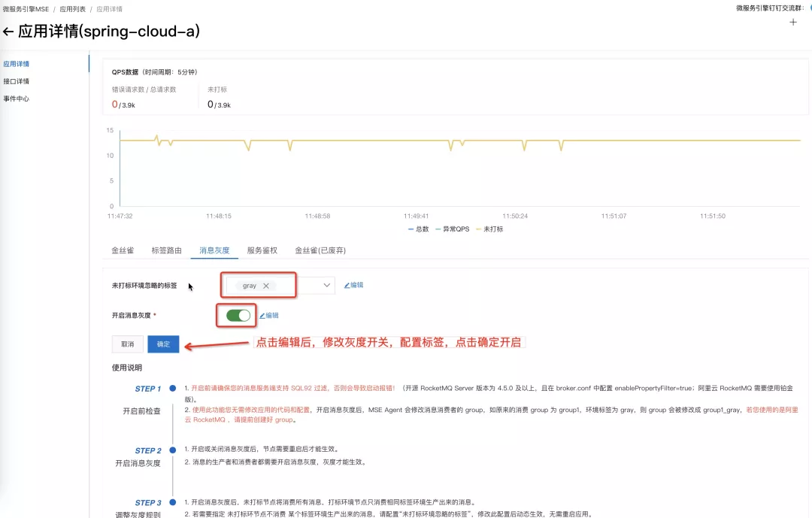Screen dimensions: 812x518
Task: Click the 错误请求数 / 总请求数 label
Action: (x=144, y=89)
